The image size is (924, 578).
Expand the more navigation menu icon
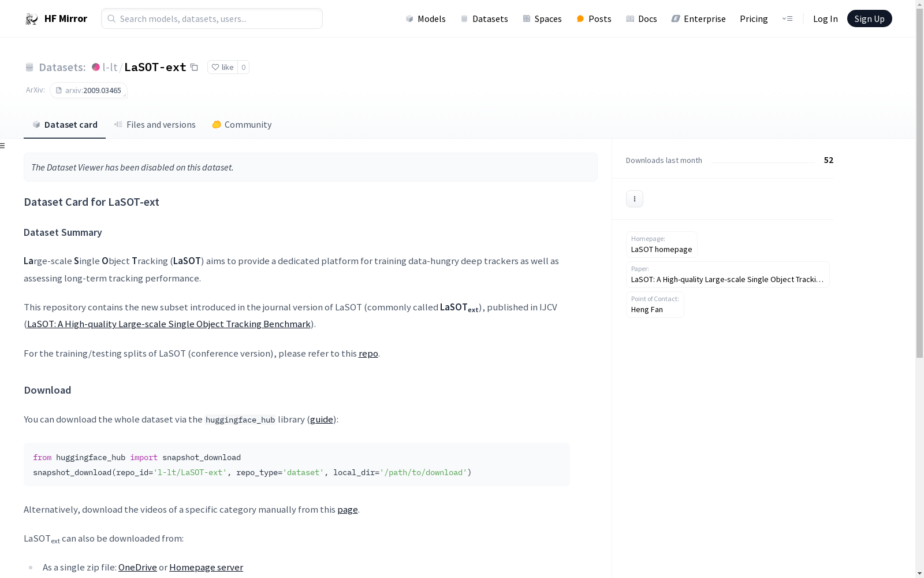(787, 19)
